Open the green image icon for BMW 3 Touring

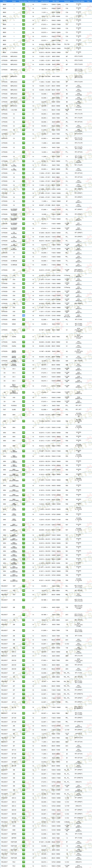pyautogui.click(x=24, y=52)
